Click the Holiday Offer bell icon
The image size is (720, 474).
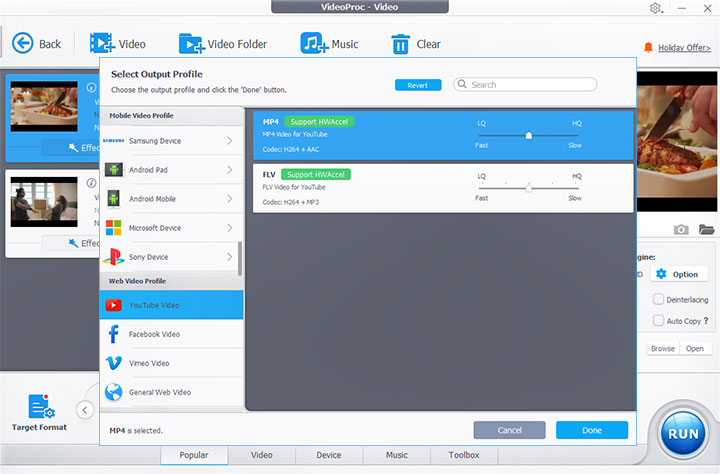648,47
